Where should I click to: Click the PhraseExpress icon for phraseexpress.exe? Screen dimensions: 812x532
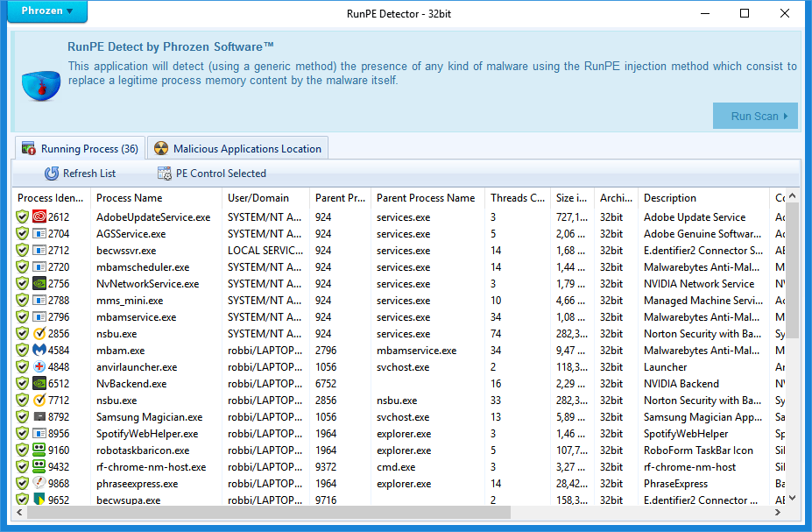pyautogui.click(x=39, y=484)
